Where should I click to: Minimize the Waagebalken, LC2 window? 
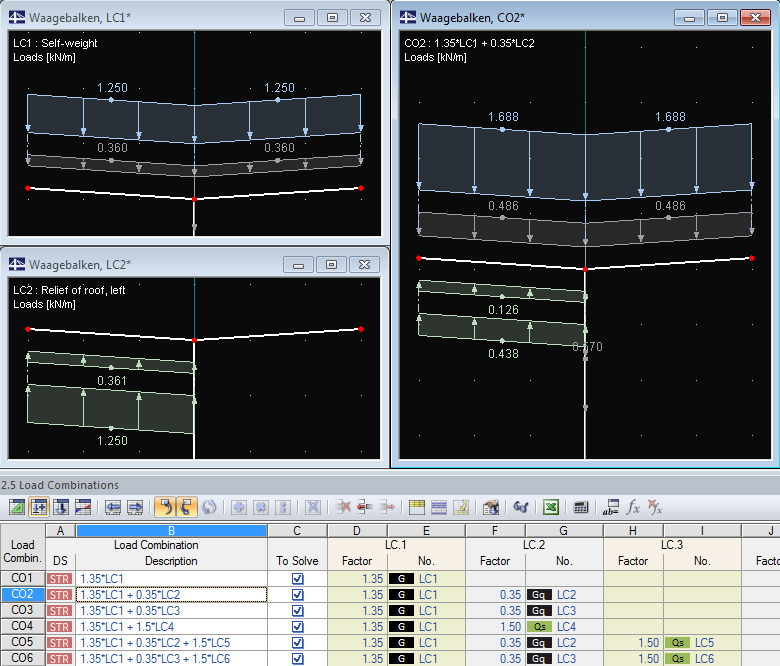point(298,265)
